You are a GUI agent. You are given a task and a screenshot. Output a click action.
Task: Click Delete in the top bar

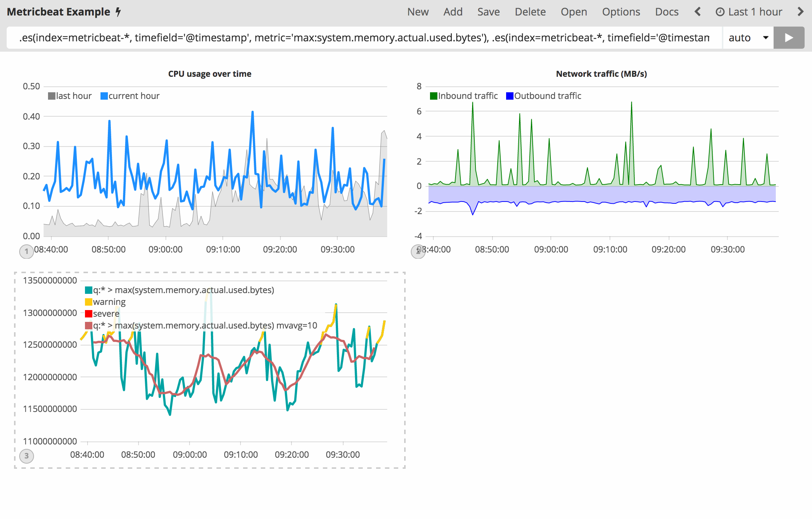coord(530,12)
